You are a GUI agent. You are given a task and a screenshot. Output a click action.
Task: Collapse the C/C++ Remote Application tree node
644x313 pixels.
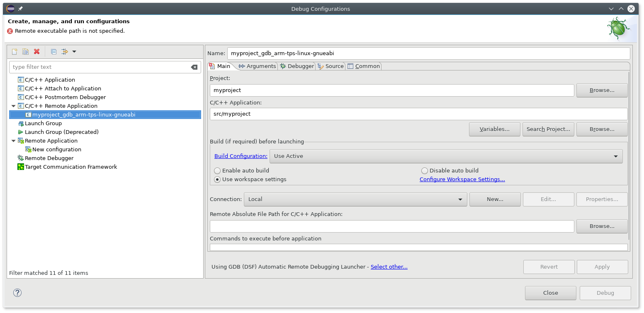pyautogui.click(x=14, y=106)
